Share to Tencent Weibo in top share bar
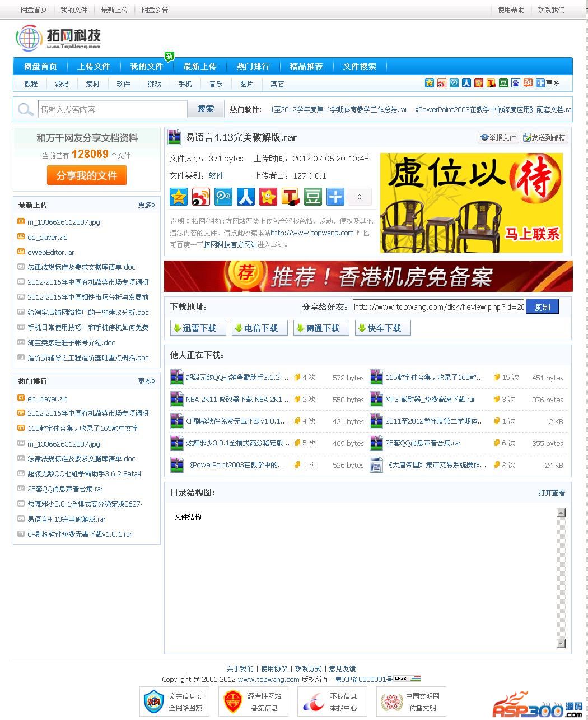This screenshot has height=720, width=588. coord(454,83)
